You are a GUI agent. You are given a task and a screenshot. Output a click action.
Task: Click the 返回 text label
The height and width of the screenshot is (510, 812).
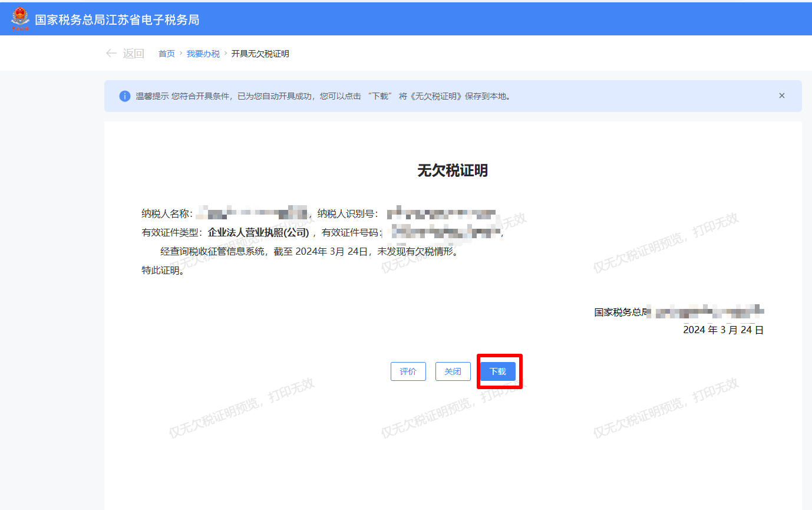[x=133, y=54]
